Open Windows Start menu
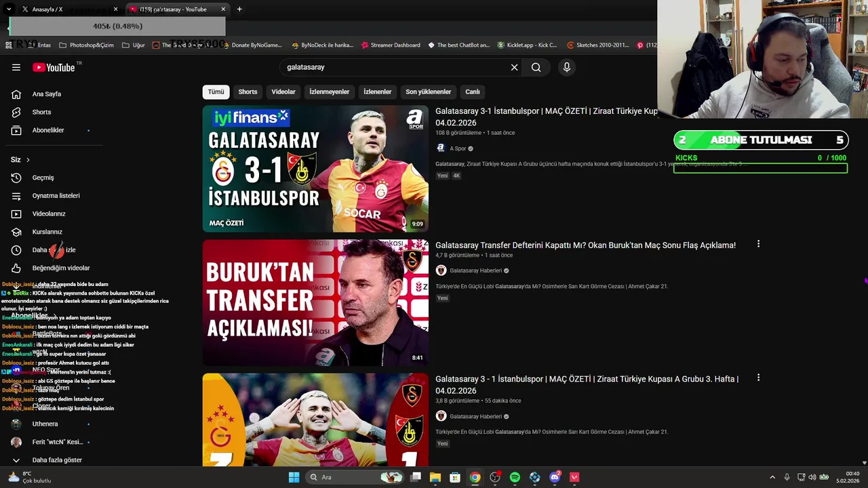The image size is (868, 488). point(294,477)
